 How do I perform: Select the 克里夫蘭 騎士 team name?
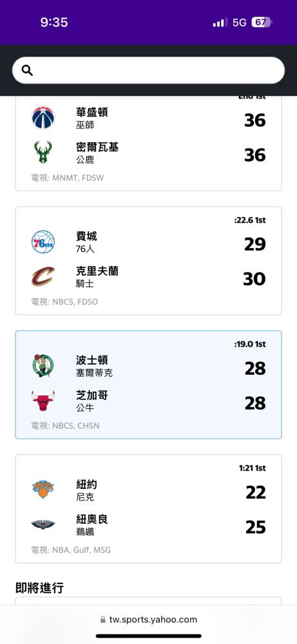click(x=97, y=277)
